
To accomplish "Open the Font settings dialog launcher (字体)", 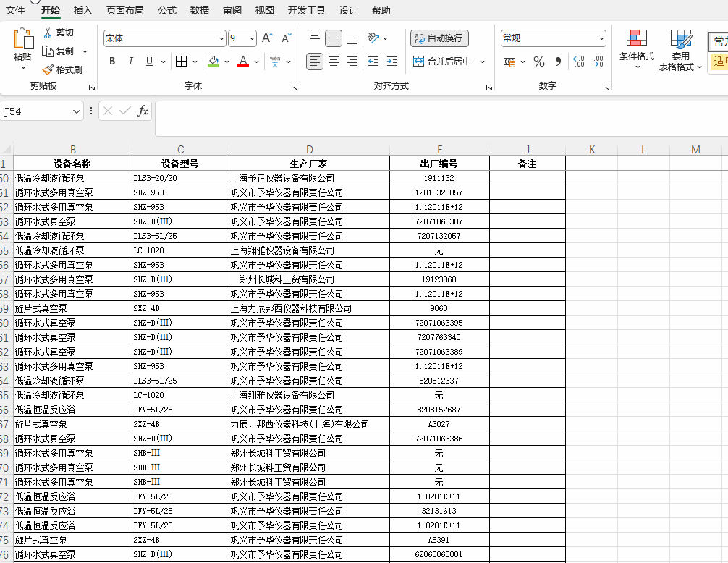I will coord(295,88).
